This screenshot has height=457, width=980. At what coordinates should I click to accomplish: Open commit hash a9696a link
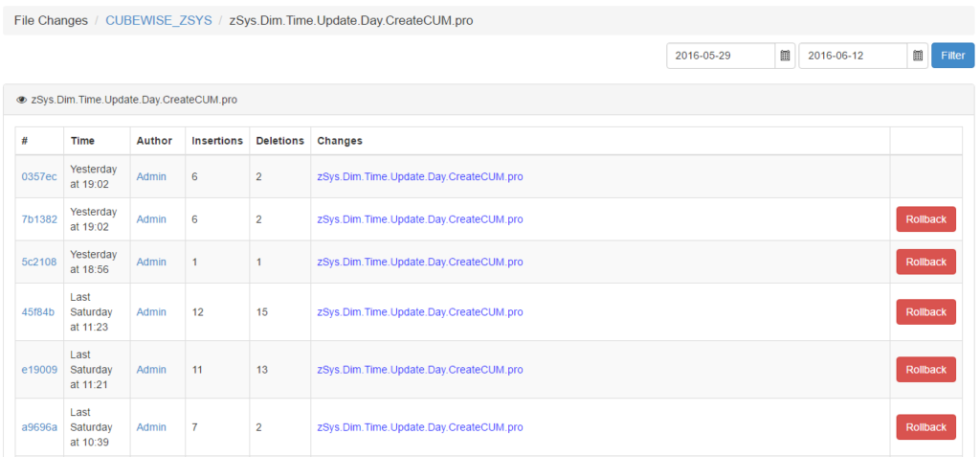[39, 427]
